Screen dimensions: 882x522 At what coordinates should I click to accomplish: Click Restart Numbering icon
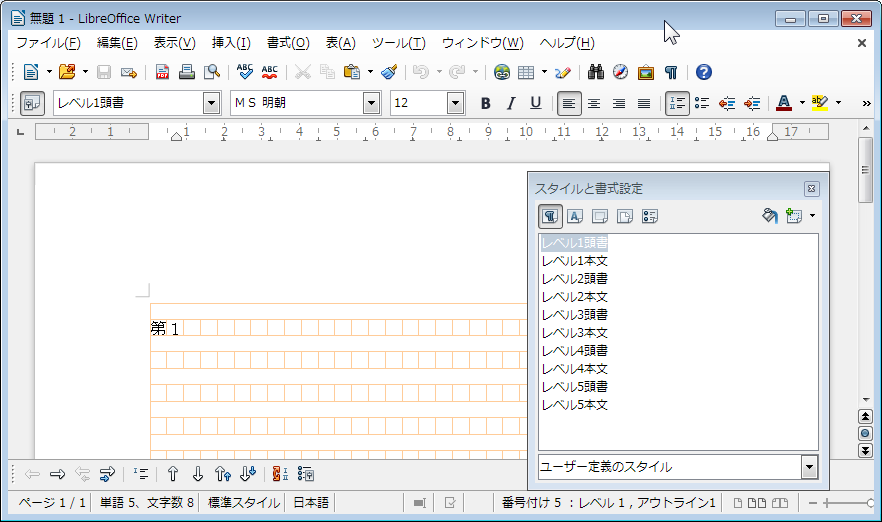[x=280, y=474]
